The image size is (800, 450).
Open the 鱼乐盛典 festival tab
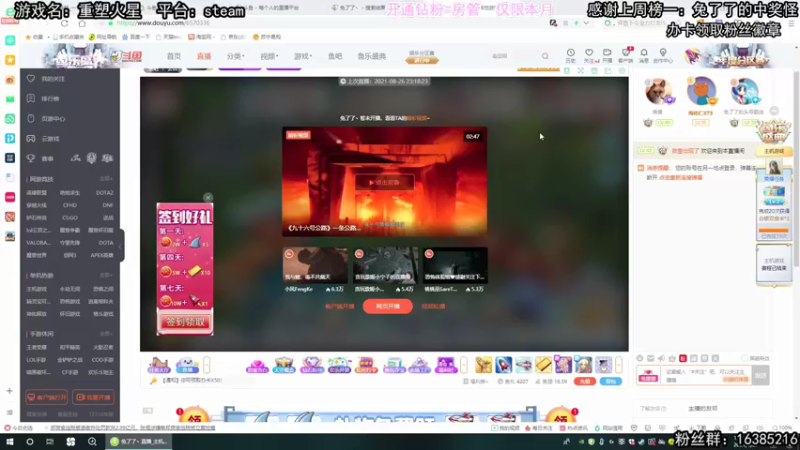point(372,56)
